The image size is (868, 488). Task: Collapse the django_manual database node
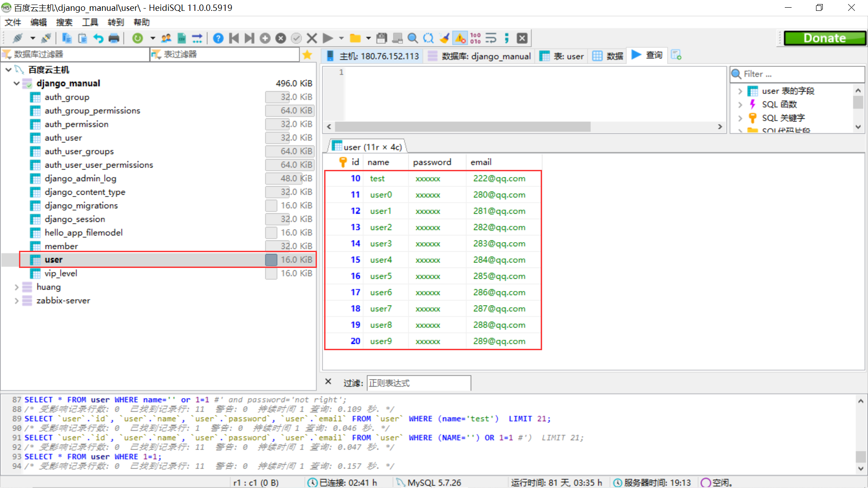coord(17,83)
